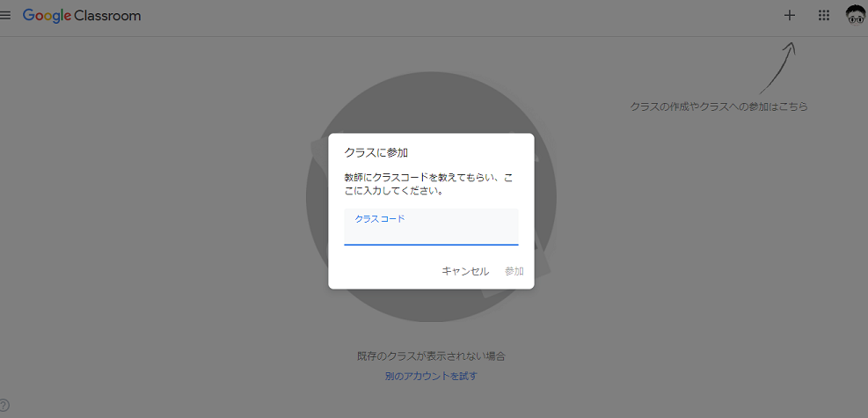
Task: Click the plus icon to create or join class
Action: [x=790, y=16]
